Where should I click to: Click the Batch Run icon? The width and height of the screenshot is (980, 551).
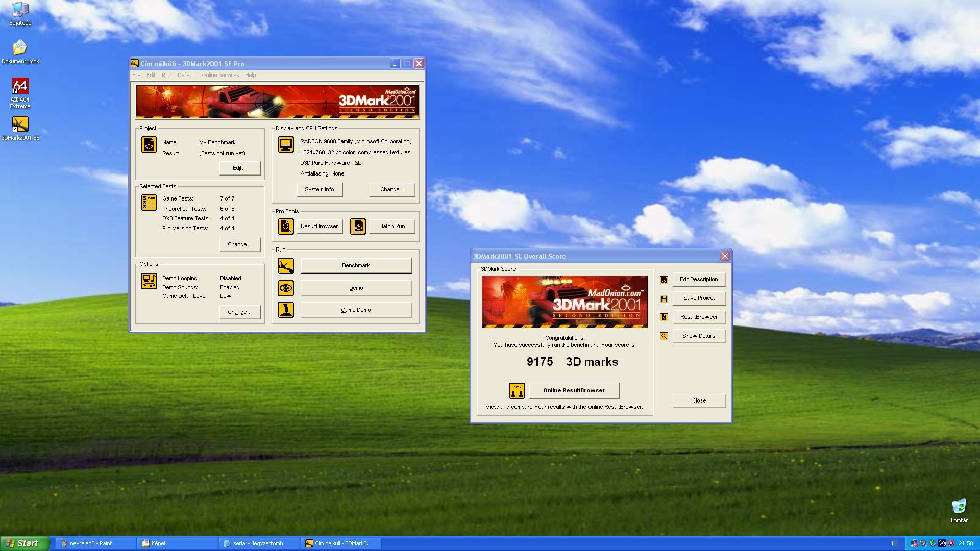click(x=357, y=226)
